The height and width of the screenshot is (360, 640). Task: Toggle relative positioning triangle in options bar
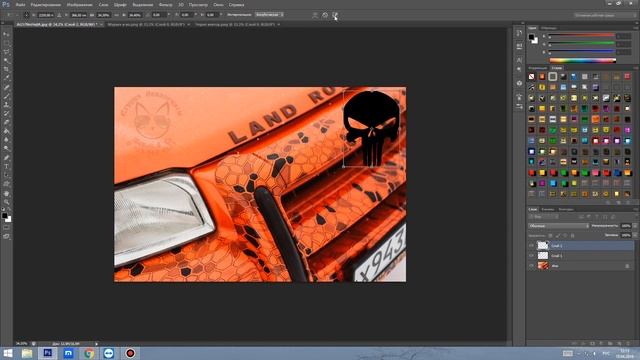59,15
